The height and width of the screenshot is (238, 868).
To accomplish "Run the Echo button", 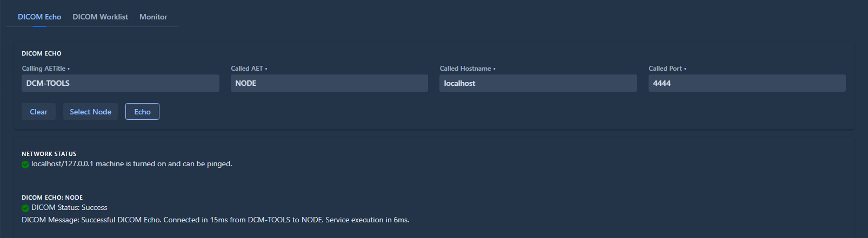I will point(142,112).
